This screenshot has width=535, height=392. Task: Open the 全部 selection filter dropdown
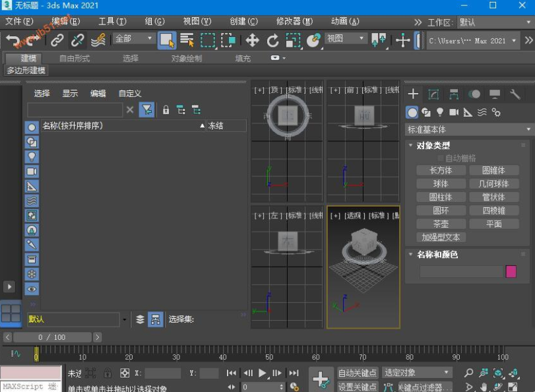[133, 38]
